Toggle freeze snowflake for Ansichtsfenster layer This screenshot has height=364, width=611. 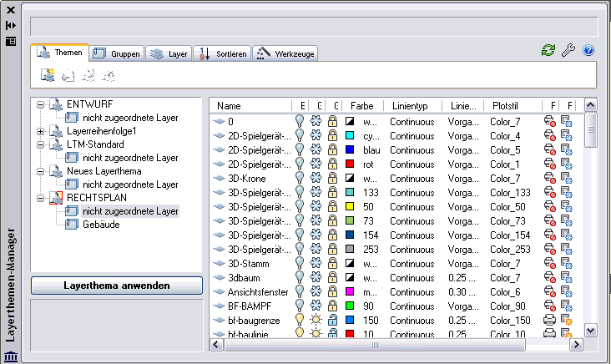click(x=316, y=292)
